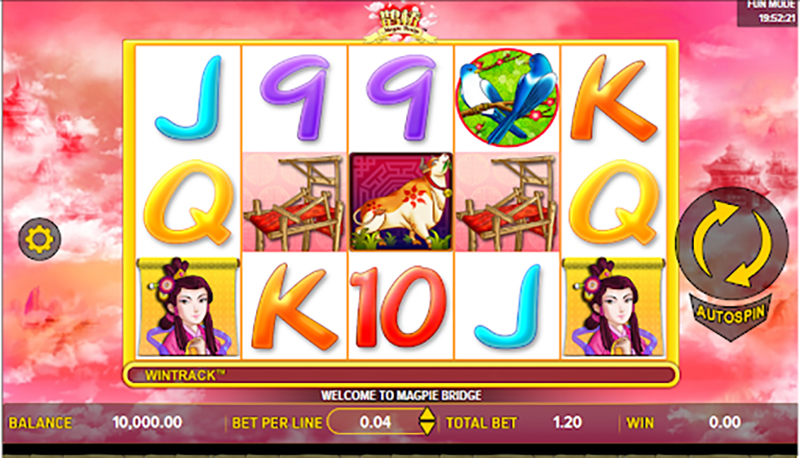Decrease bet per line with down arrow
Screen dimensions: 800x458
click(x=427, y=429)
